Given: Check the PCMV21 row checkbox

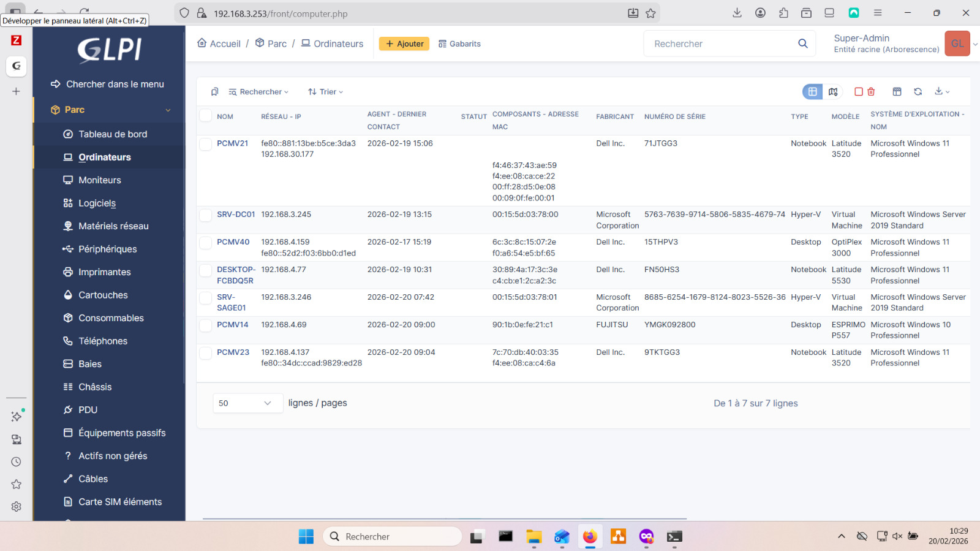Looking at the screenshot, I should 206,144.
